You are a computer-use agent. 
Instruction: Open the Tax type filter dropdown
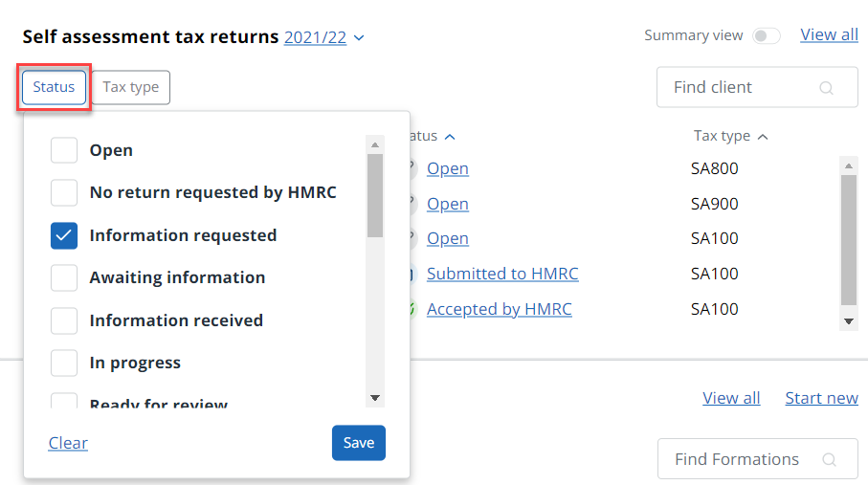[131, 87]
